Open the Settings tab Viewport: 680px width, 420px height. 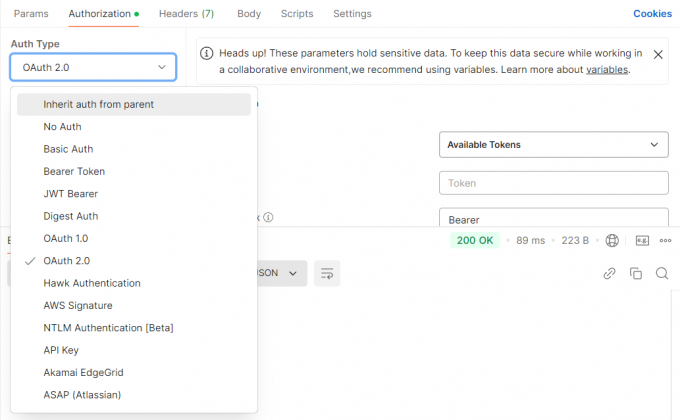(x=352, y=14)
